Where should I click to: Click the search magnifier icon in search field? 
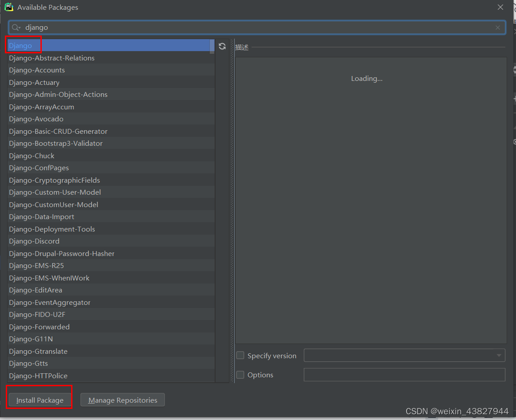tap(16, 28)
